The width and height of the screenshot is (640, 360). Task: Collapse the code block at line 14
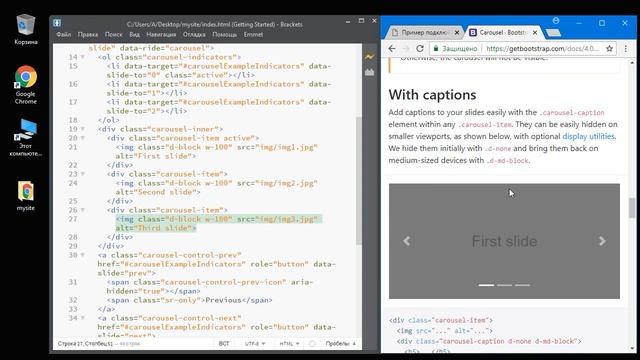click(83, 57)
